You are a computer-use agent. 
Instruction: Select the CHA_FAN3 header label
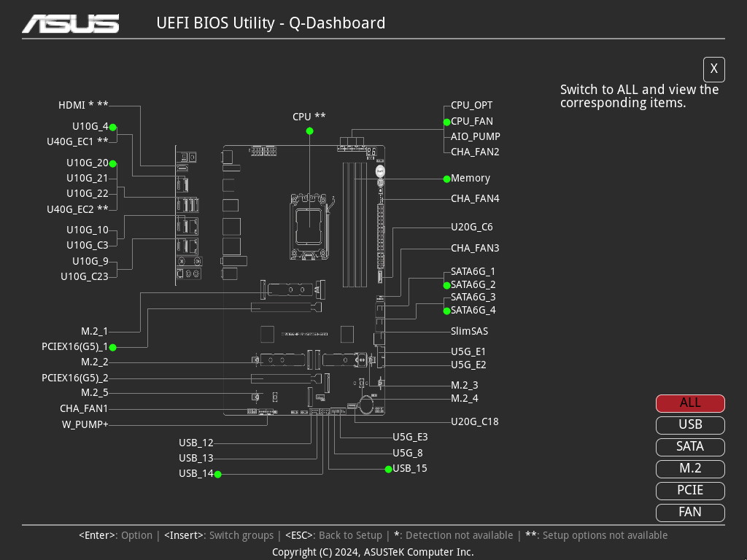click(x=475, y=248)
